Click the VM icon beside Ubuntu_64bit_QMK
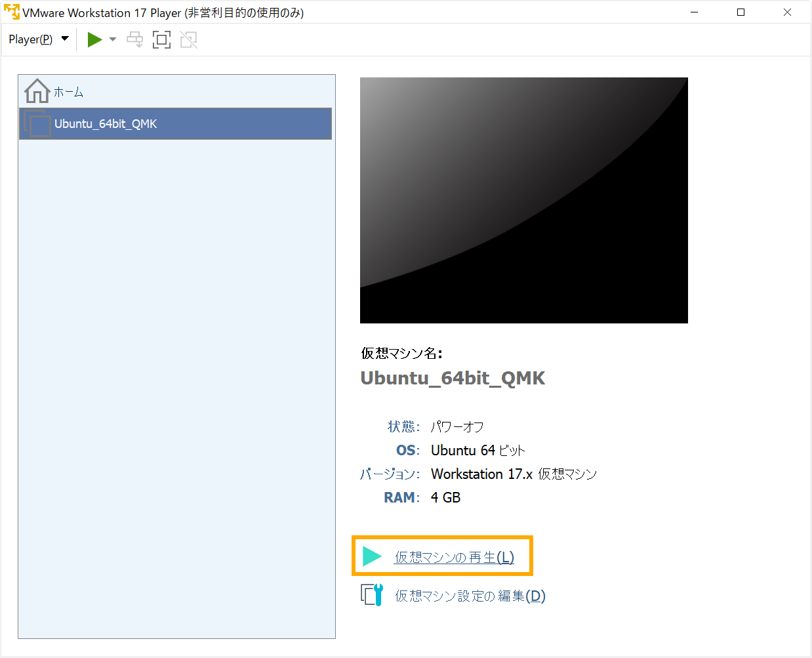Screen dimensions: 812x658 pos(37,123)
